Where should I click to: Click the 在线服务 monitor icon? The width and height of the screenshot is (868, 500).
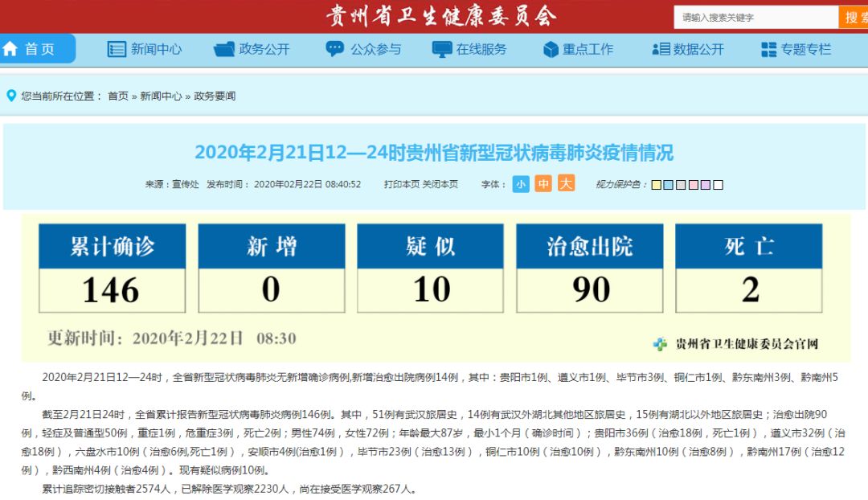(442, 49)
